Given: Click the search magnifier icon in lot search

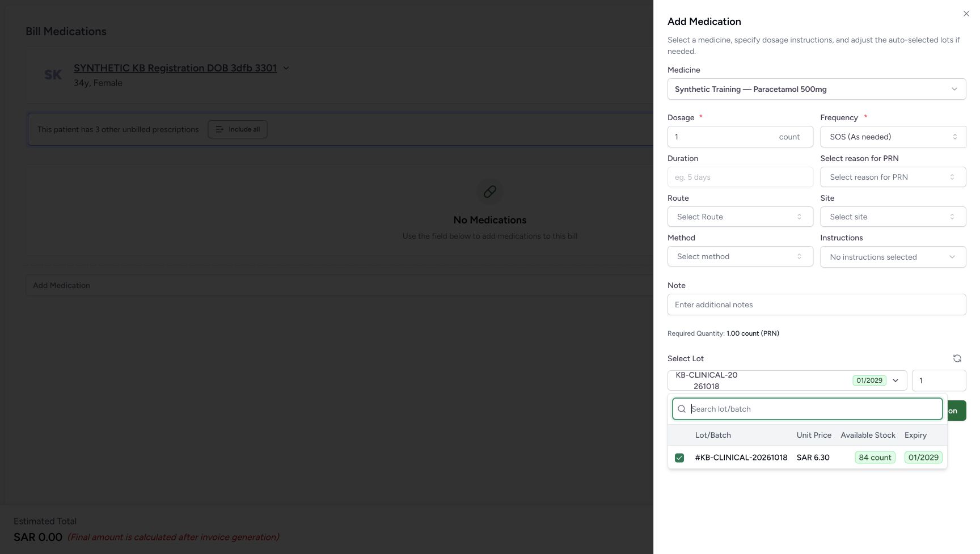Looking at the screenshot, I should [682, 409].
